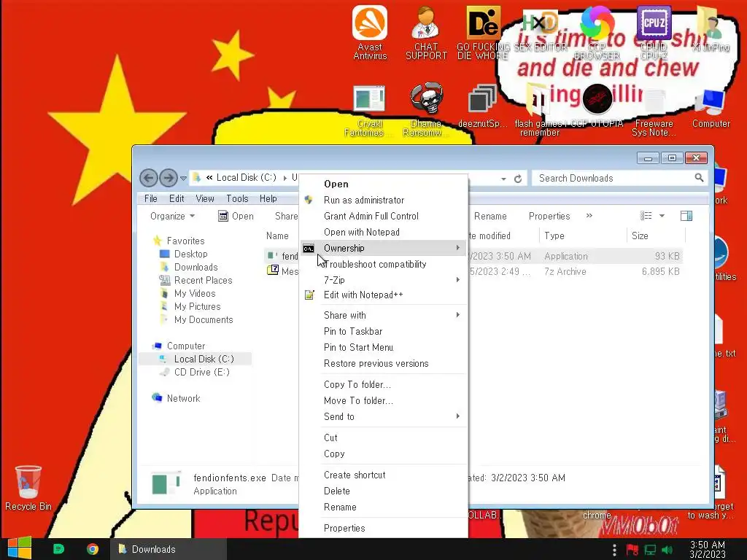Screen dimensions: 747x560
Task: Open the CHAT SUPPORT desktop icon
Action: tap(426, 32)
